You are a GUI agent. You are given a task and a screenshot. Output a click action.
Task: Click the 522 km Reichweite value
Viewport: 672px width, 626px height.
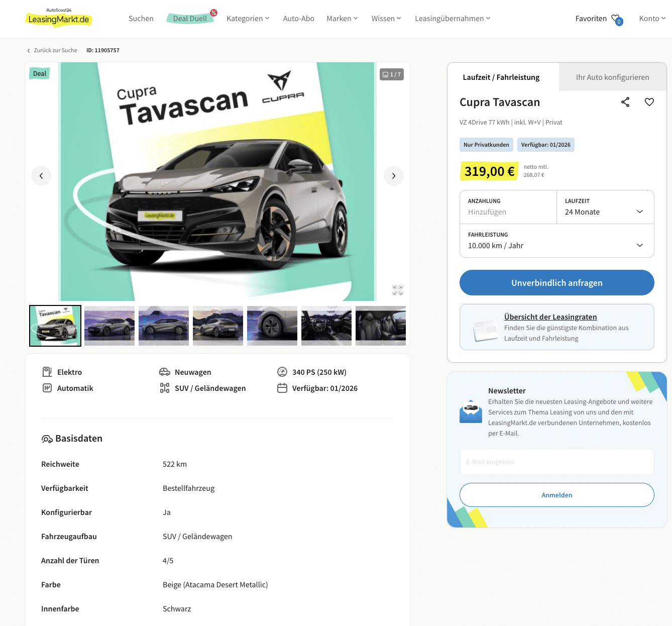[175, 464]
